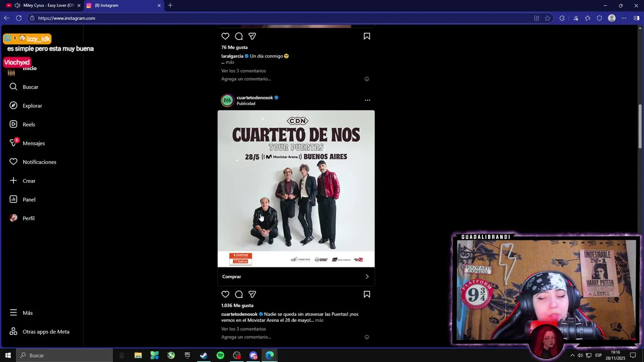644x362 pixels.
Task: Click 1.036 Me gusta count
Action: point(237,306)
